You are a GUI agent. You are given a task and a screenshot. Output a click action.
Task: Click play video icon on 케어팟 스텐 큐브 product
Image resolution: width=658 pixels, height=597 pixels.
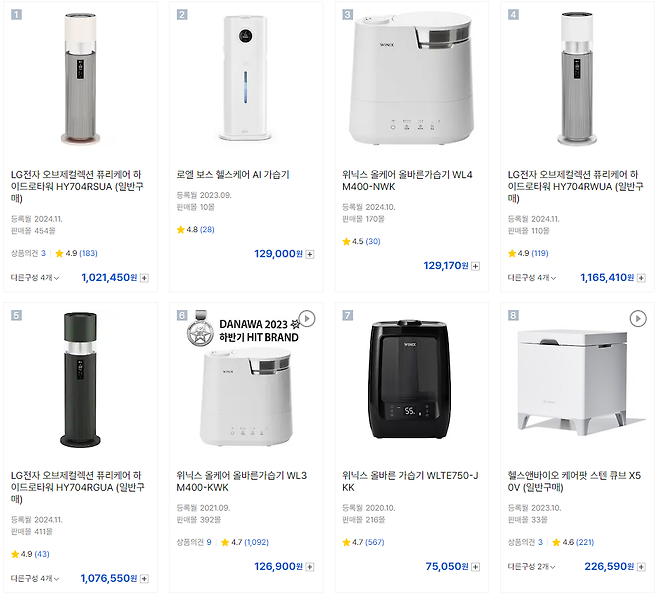click(638, 319)
